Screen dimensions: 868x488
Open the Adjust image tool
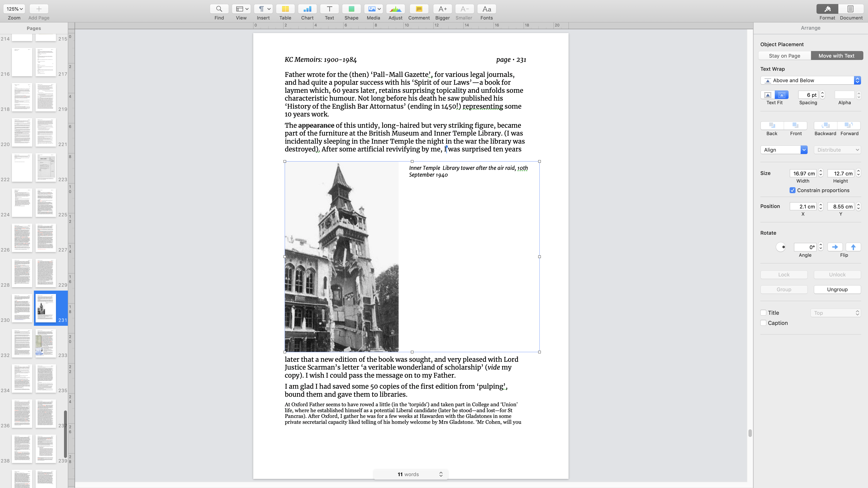395,9
